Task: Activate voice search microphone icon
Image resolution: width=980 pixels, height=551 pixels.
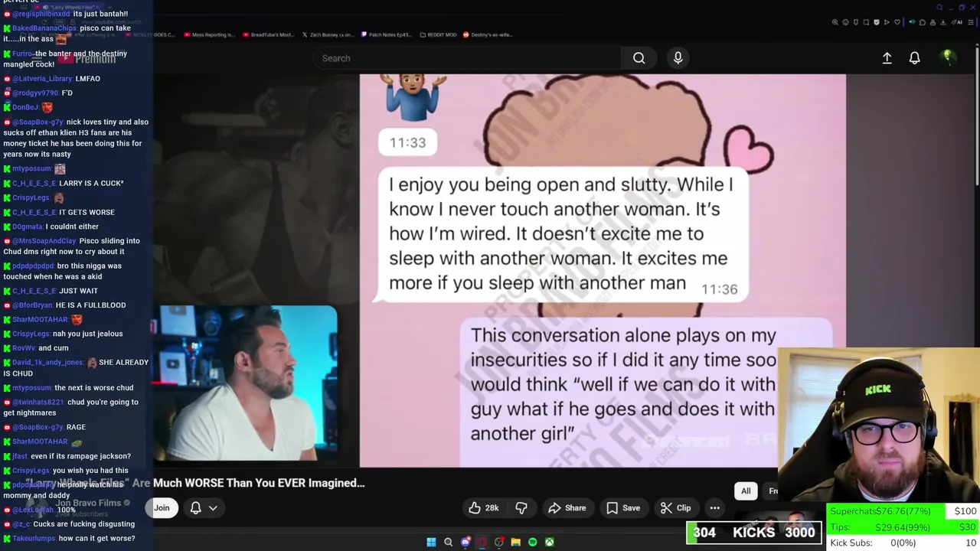Action: (678, 58)
